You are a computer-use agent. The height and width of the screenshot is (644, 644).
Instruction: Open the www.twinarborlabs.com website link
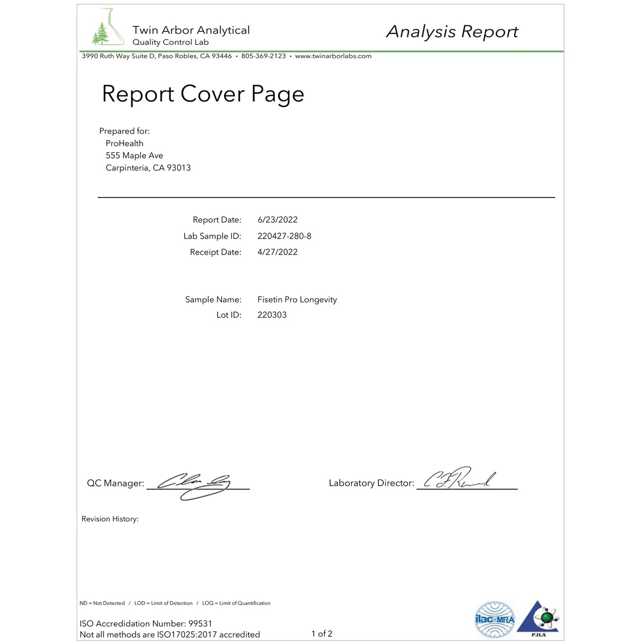pyautogui.click(x=333, y=56)
